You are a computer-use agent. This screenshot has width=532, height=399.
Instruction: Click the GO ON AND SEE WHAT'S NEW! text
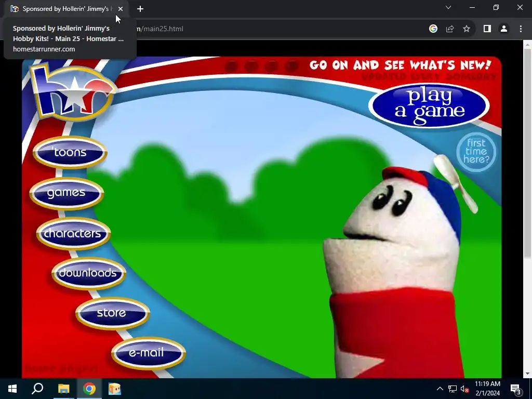(401, 65)
